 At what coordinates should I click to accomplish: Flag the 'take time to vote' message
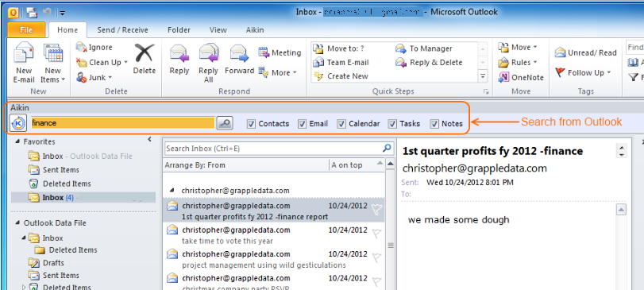click(376, 234)
